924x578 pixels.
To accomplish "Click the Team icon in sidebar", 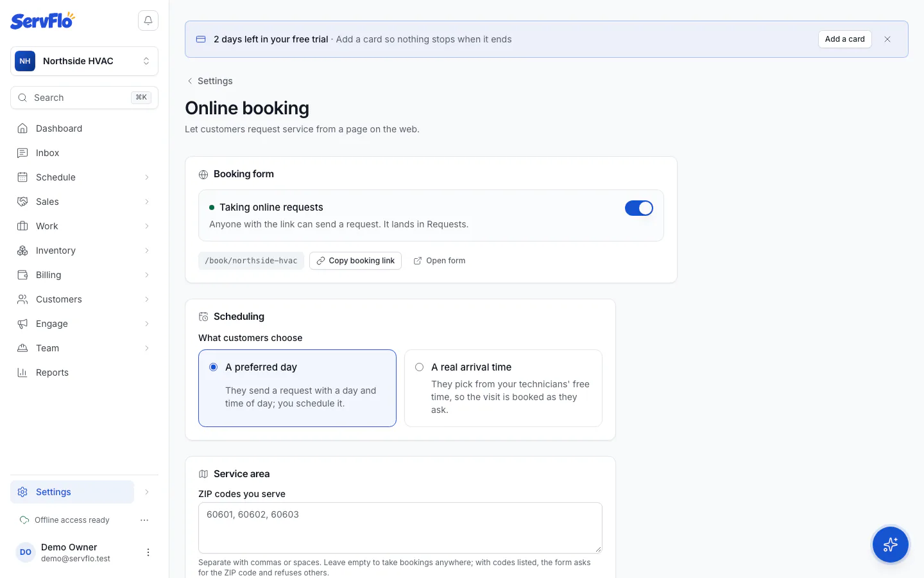I will pos(22,348).
